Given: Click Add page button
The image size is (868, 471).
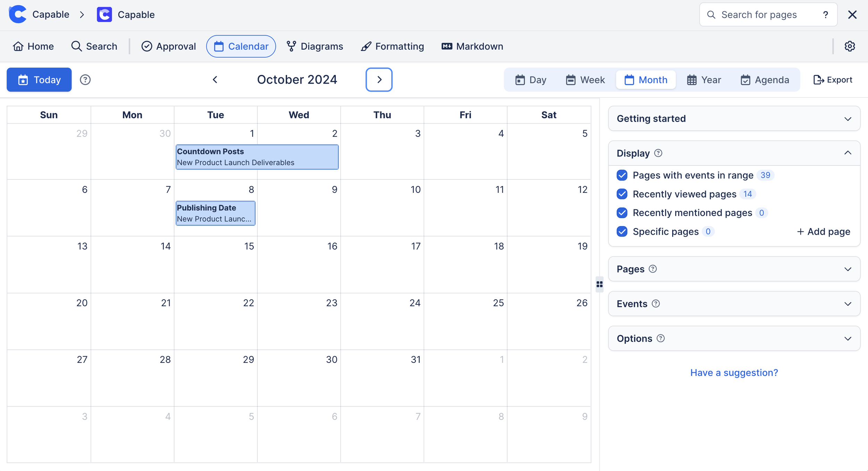Looking at the screenshot, I should click(x=824, y=231).
